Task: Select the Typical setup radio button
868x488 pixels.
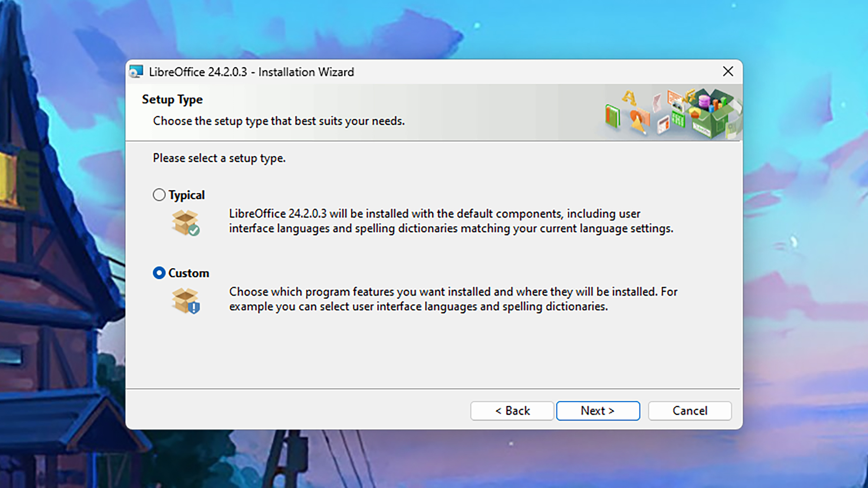Action: click(159, 195)
